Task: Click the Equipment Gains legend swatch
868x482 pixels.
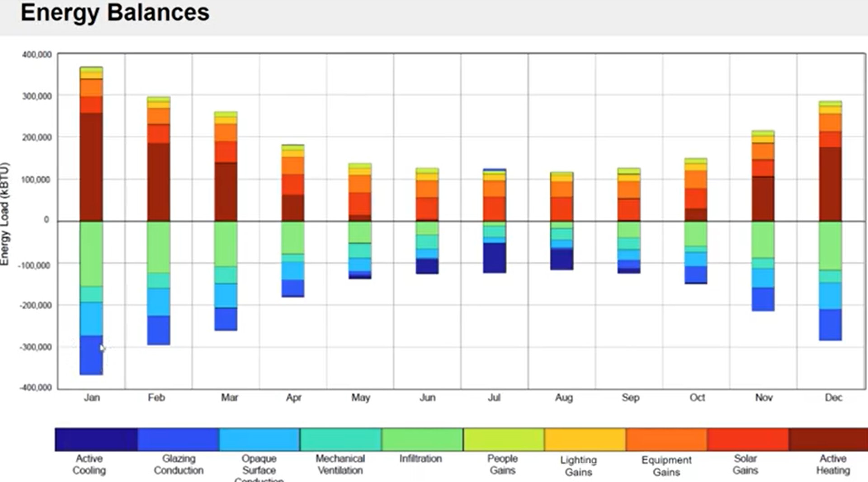Action: tap(666, 439)
